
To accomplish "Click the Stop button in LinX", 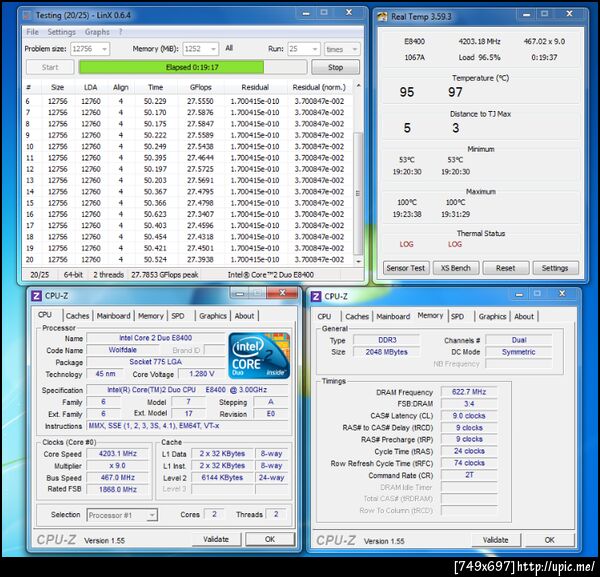I will 335,67.
